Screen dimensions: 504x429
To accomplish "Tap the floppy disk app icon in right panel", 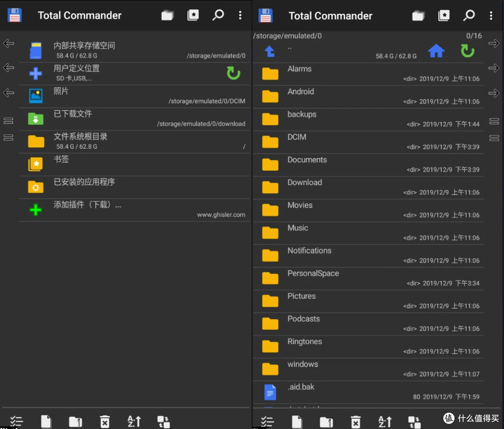I will pos(266,15).
